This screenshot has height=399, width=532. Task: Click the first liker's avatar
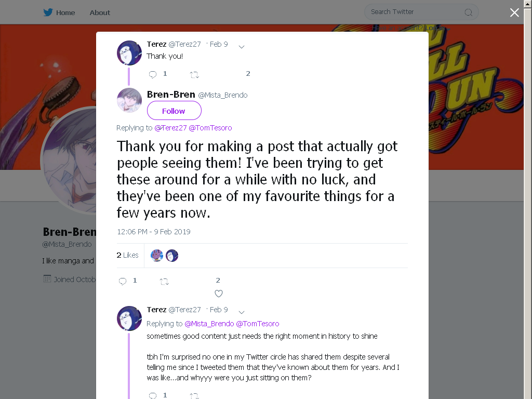(157, 256)
